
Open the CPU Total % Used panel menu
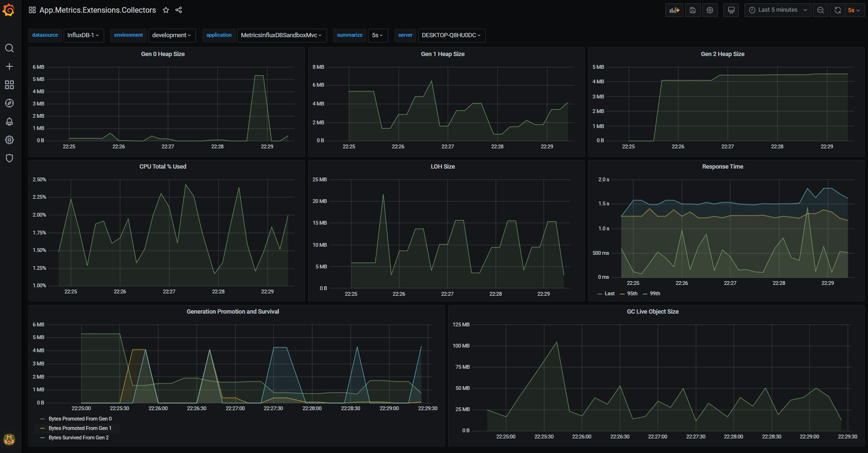(x=163, y=167)
